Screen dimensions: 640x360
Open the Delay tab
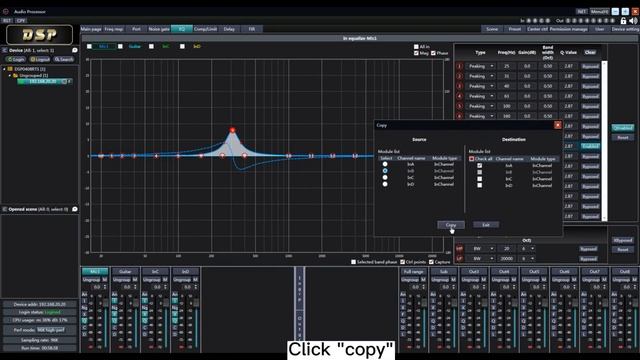click(x=229, y=29)
